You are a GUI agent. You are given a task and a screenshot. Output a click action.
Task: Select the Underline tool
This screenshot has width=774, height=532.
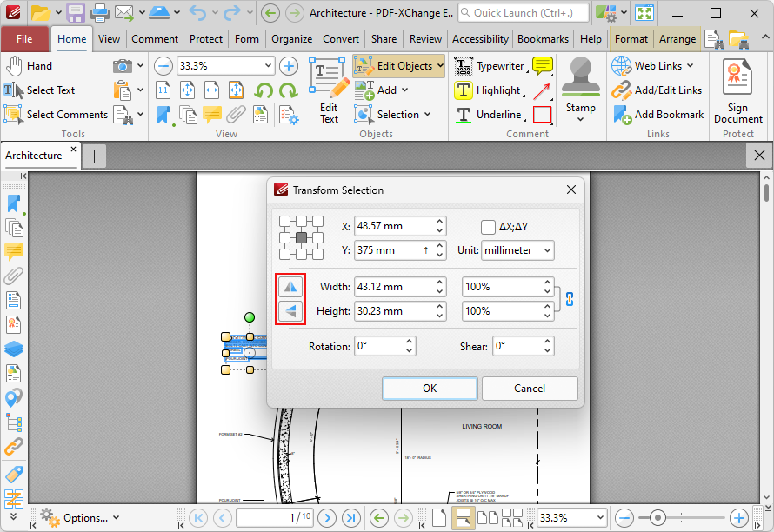click(x=489, y=115)
